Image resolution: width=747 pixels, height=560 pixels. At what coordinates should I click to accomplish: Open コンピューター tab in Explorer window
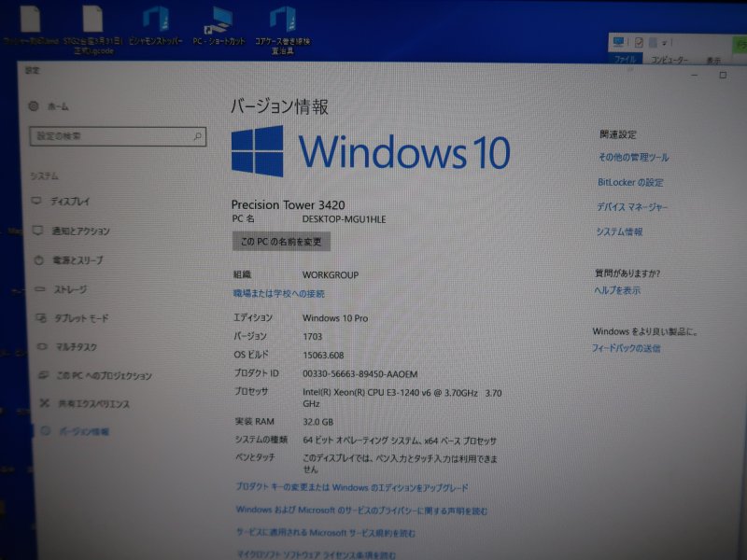click(669, 60)
